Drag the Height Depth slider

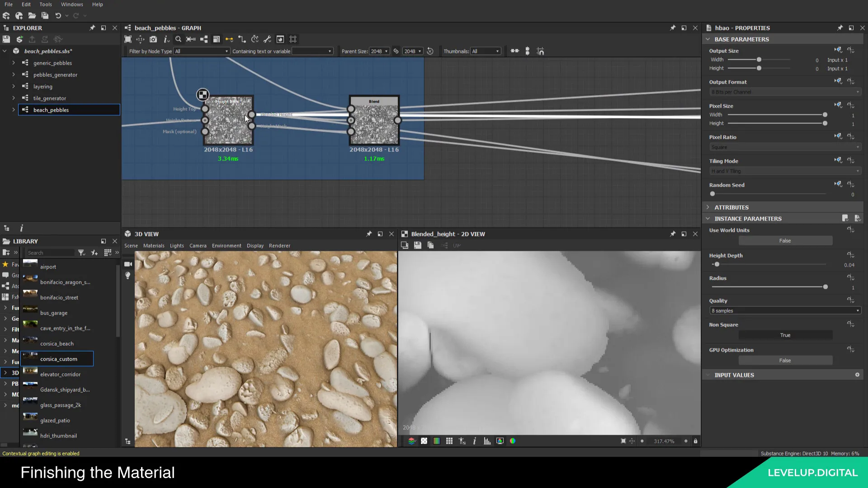[717, 264]
